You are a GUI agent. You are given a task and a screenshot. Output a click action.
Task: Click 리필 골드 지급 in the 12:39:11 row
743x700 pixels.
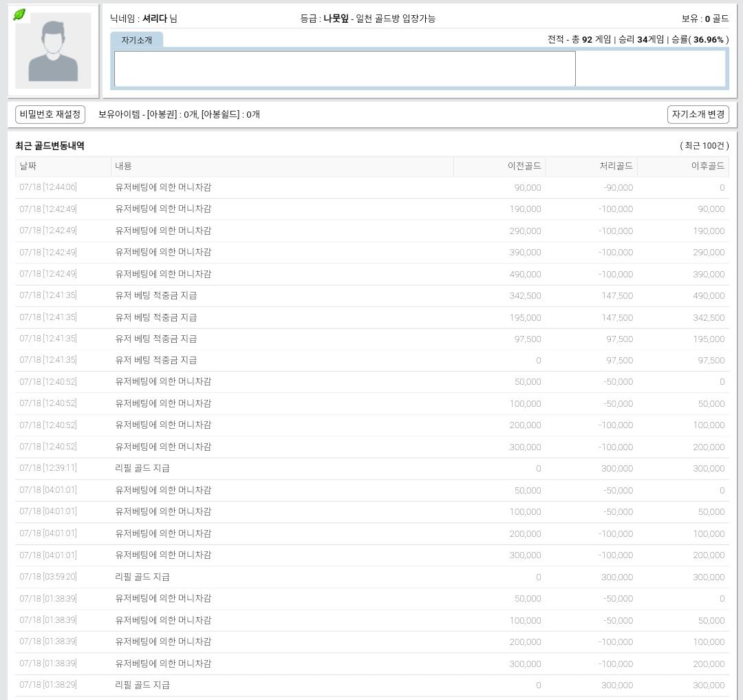[142, 468]
